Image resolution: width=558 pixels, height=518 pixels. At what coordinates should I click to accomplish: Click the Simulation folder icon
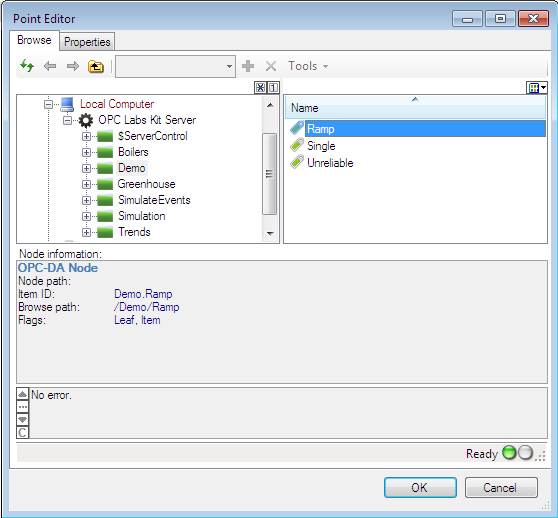click(x=105, y=217)
